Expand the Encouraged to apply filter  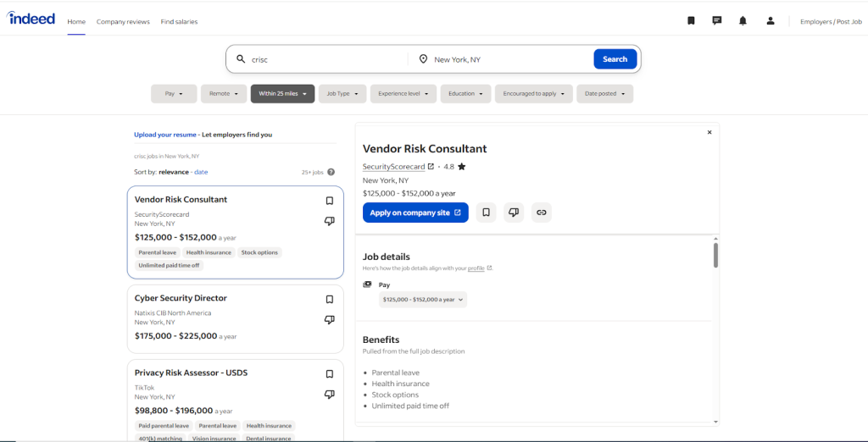point(534,93)
